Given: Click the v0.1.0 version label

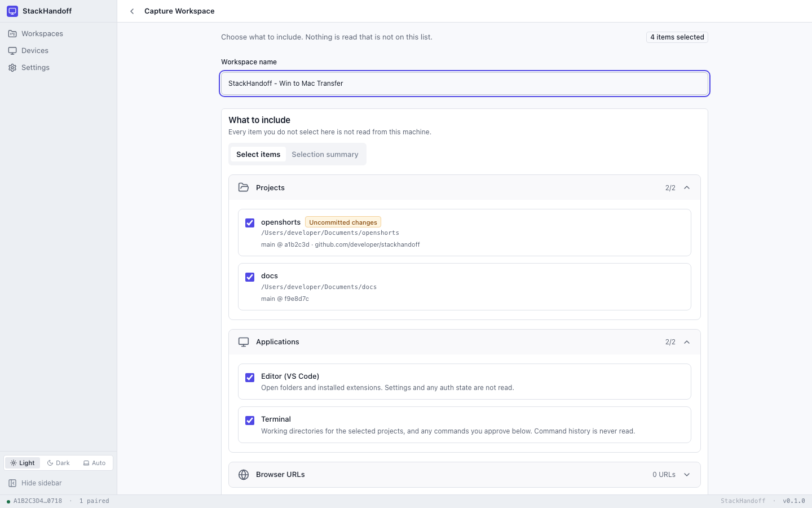Looking at the screenshot, I should coord(793,501).
